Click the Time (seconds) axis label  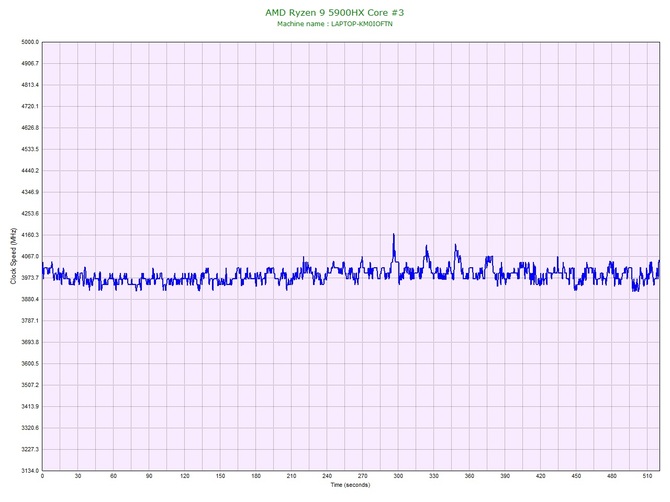tap(350, 485)
